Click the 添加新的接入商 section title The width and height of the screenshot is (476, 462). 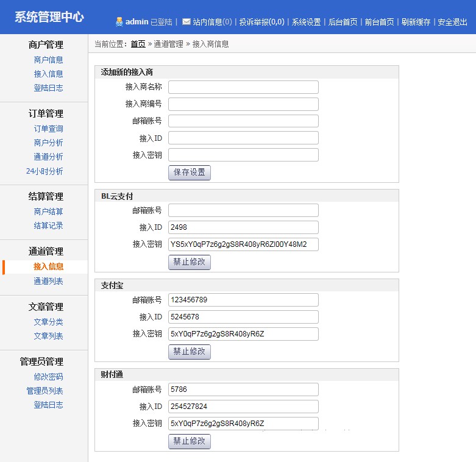127,73
